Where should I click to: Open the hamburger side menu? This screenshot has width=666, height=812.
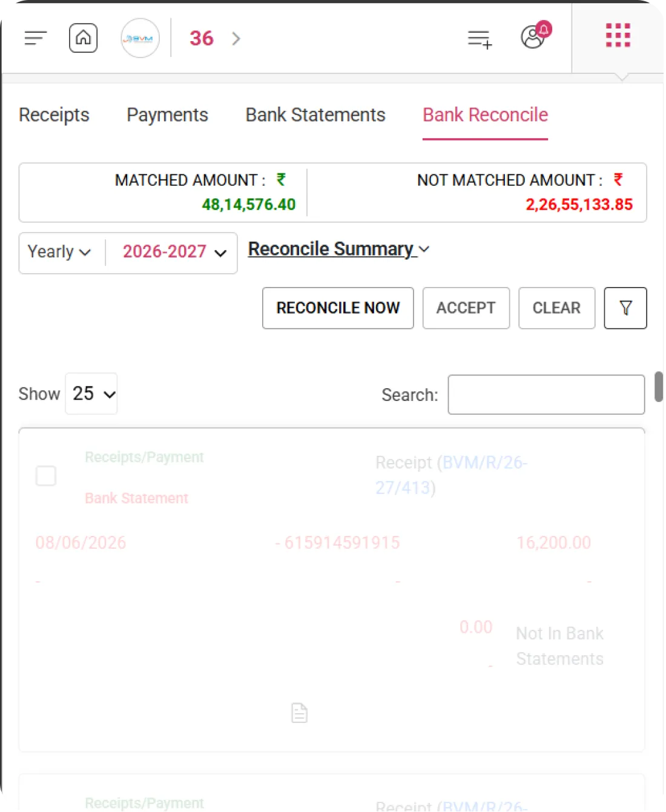point(36,39)
